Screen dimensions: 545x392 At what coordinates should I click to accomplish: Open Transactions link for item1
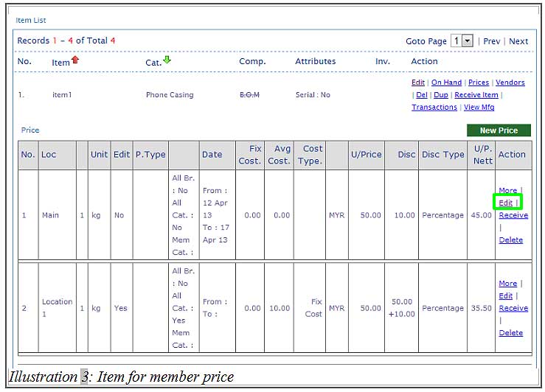[x=434, y=108]
